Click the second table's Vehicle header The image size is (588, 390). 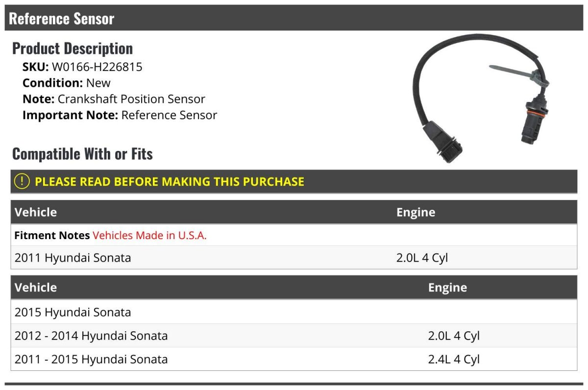point(36,287)
